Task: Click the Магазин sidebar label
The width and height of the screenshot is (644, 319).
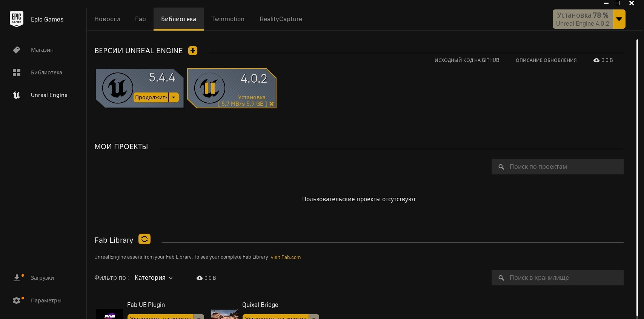Action: point(42,50)
